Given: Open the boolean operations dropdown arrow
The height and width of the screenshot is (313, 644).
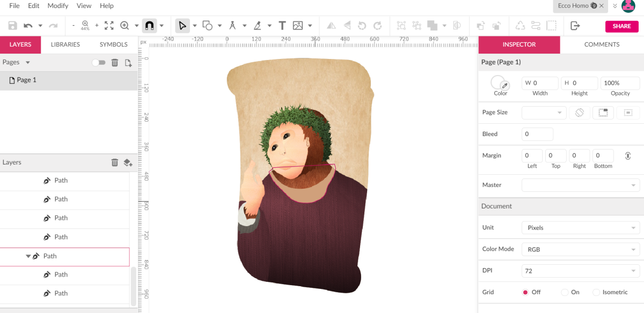Looking at the screenshot, I should (x=444, y=25).
